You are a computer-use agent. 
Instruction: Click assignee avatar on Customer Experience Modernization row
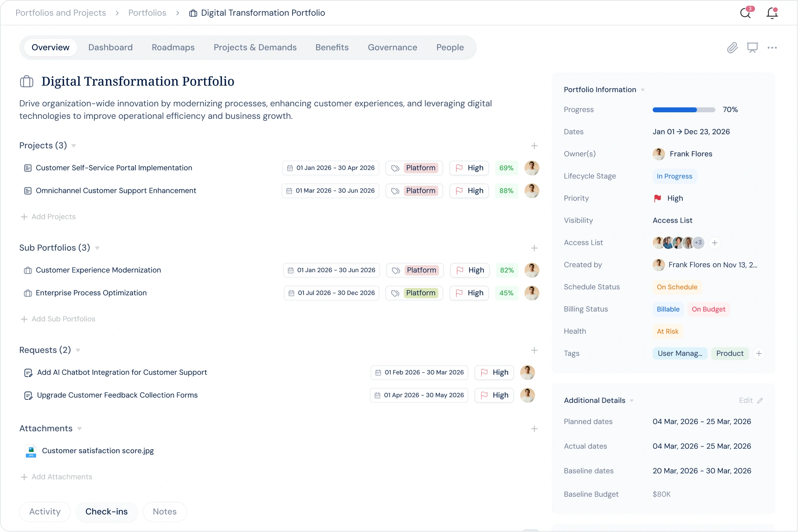click(x=532, y=270)
